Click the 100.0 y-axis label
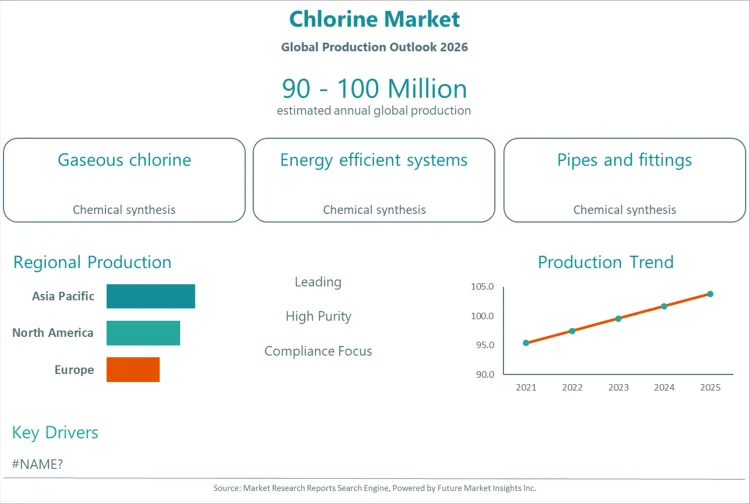Viewport: 750px width, 504px height. tap(482, 316)
